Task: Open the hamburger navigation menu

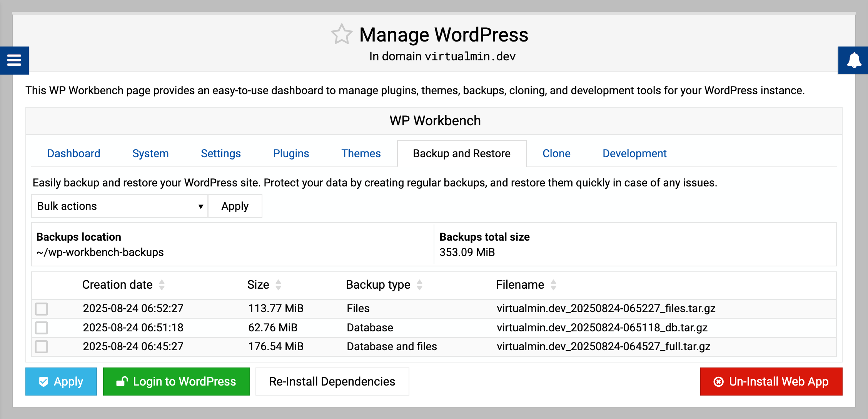Action: click(x=14, y=60)
